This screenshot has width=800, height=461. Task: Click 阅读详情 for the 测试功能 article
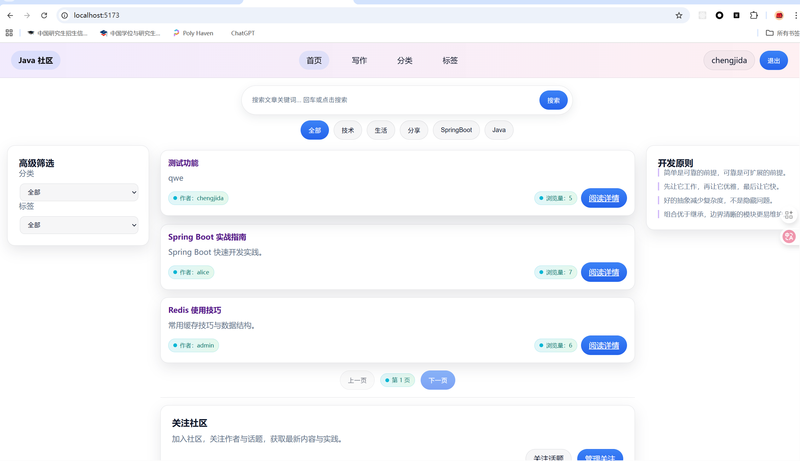[604, 198]
